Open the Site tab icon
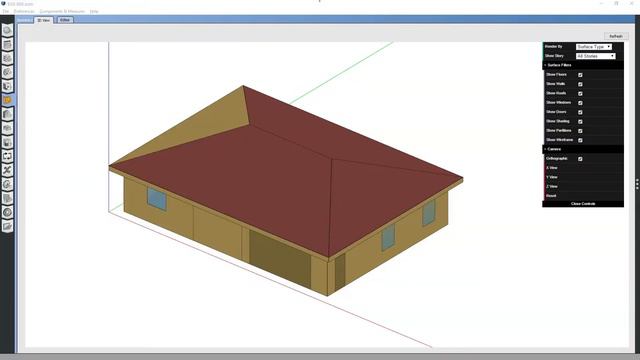The width and height of the screenshot is (640, 360). click(x=7, y=31)
